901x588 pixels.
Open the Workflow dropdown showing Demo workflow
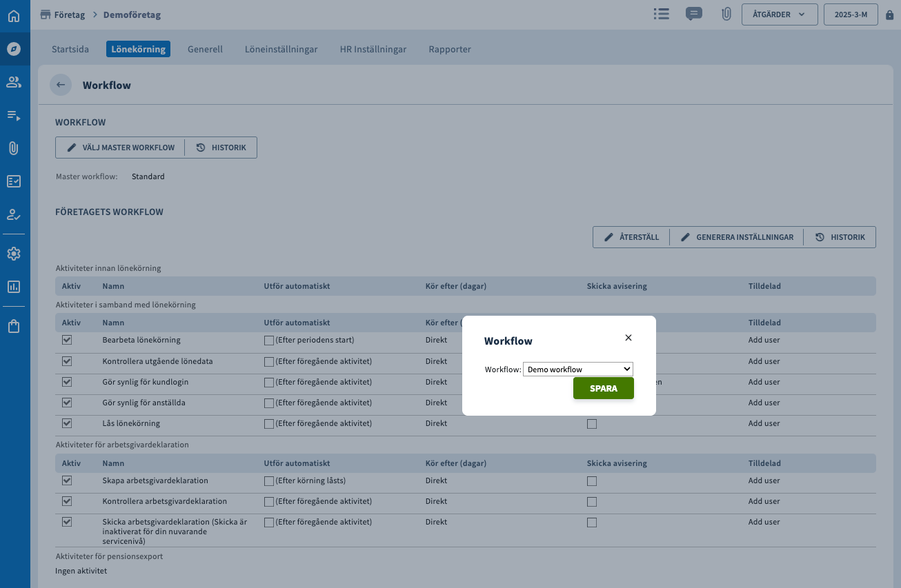pyautogui.click(x=577, y=369)
